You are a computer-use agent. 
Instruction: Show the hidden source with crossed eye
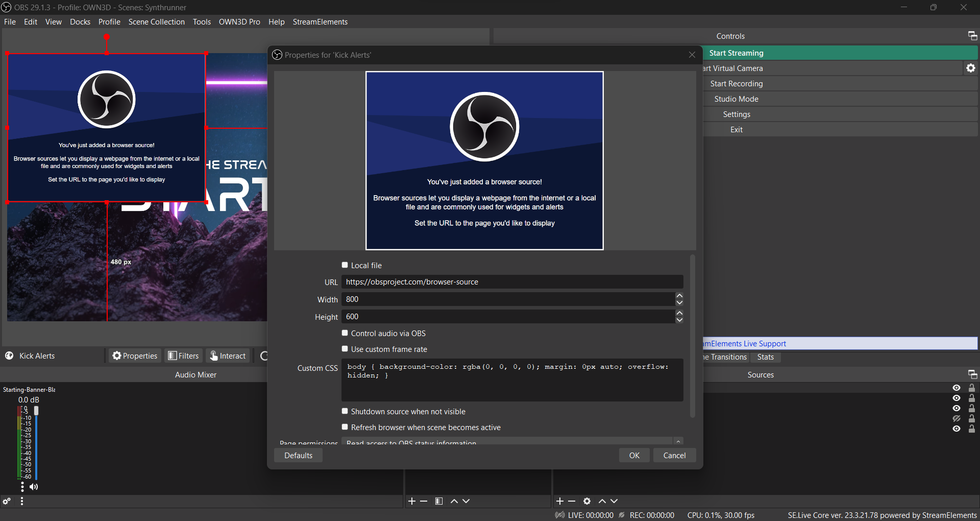pos(957,418)
